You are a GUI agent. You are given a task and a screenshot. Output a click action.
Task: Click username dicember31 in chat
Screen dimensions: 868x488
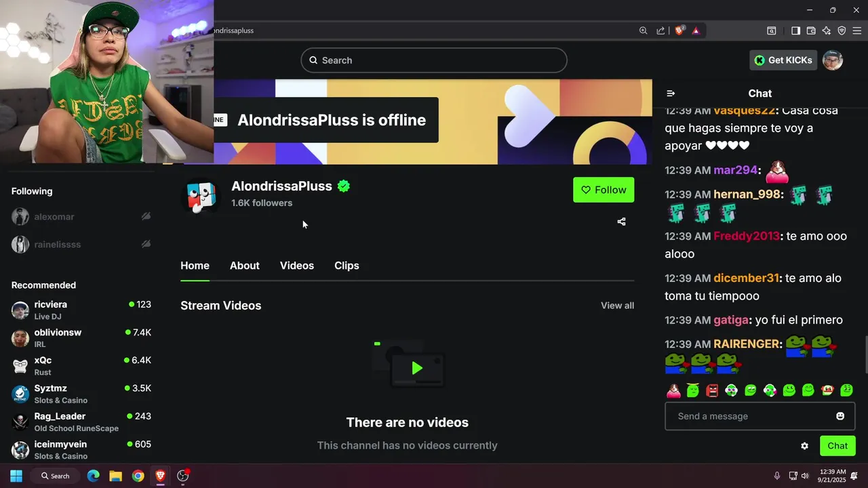click(746, 279)
